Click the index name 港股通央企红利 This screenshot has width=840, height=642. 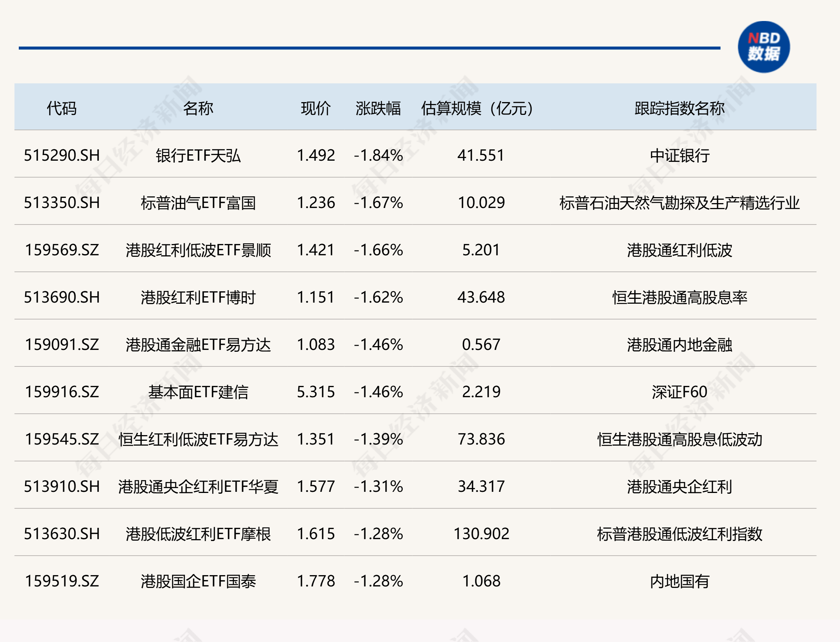pos(680,487)
